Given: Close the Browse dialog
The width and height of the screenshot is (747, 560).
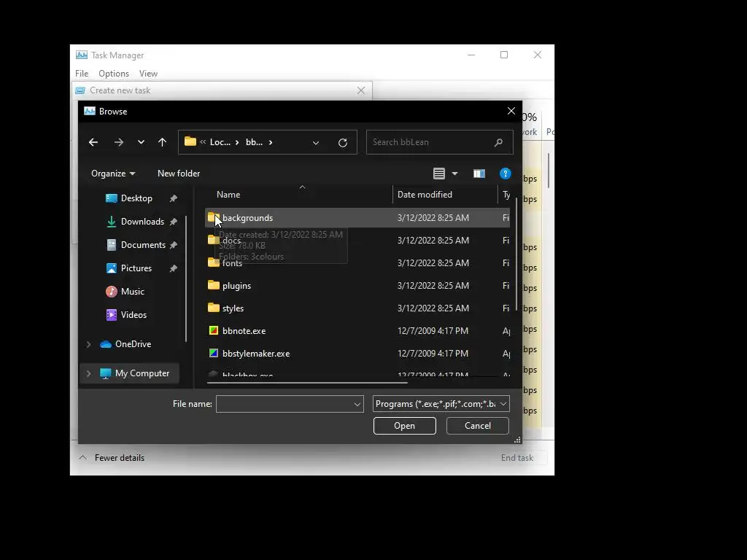Looking at the screenshot, I should (511, 111).
